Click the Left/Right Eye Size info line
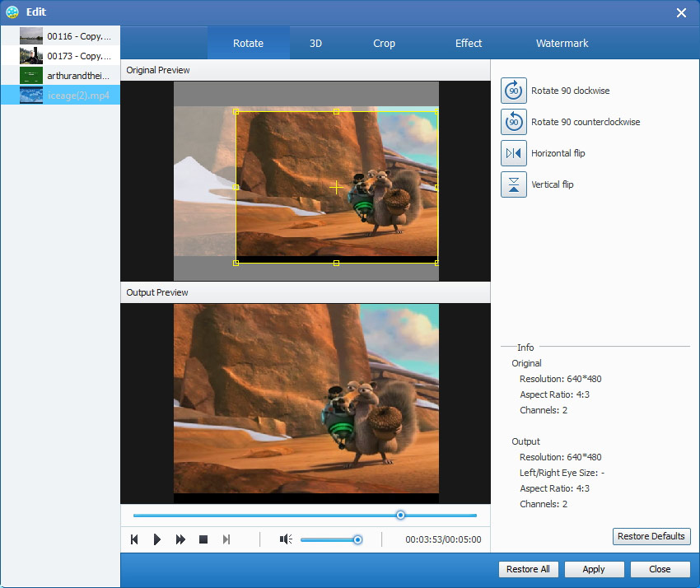This screenshot has height=588, width=700. click(x=562, y=473)
